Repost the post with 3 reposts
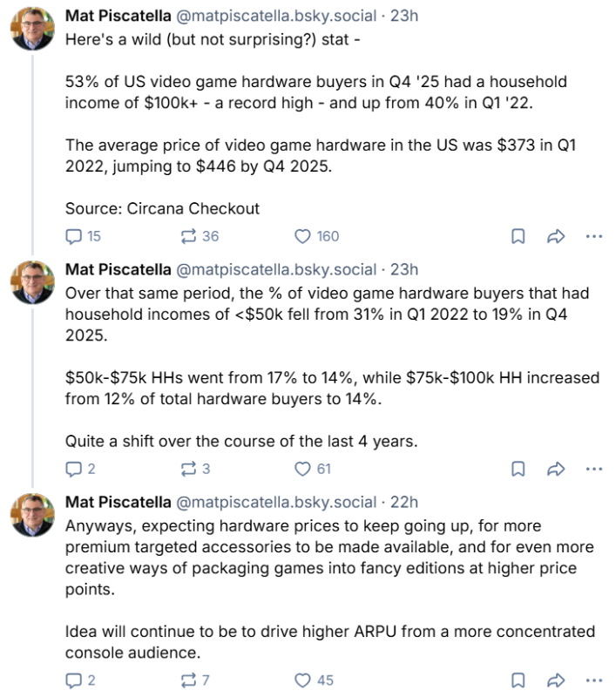Image resolution: width=616 pixels, height=697 pixels. tap(187, 469)
